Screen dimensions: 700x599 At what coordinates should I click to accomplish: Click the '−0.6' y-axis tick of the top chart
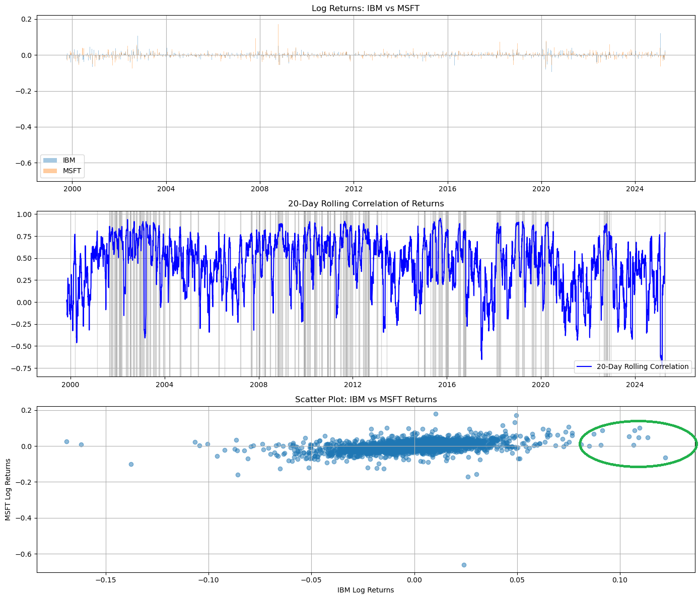tap(24, 163)
